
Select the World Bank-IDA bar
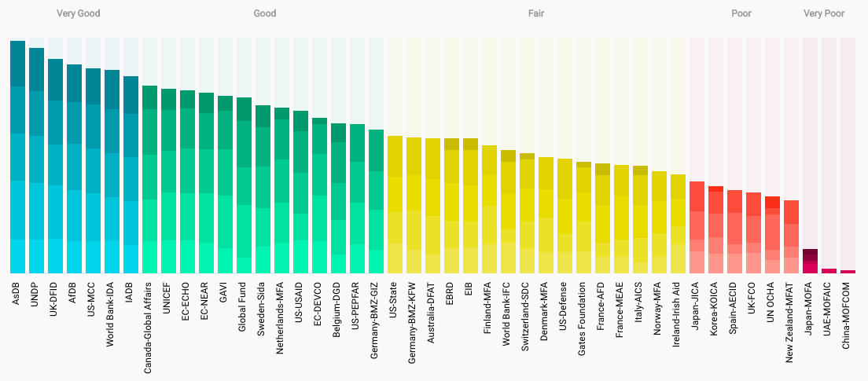click(112, 171)
